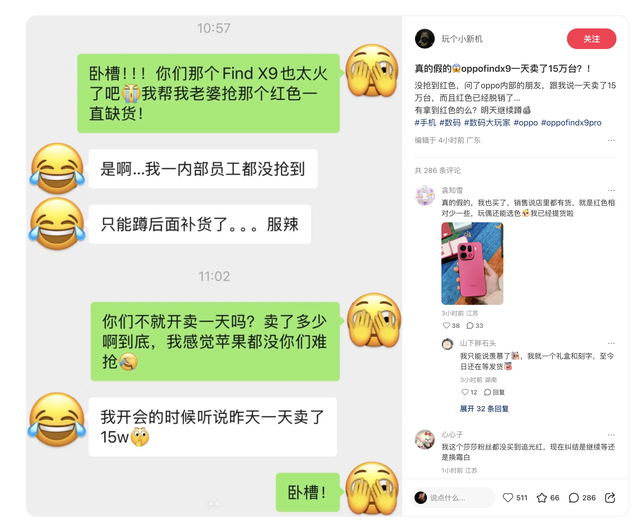Open three-dot menu on 心心子's comment
Image resolution: width=640 pixels, height=523 pixels.
611,435
